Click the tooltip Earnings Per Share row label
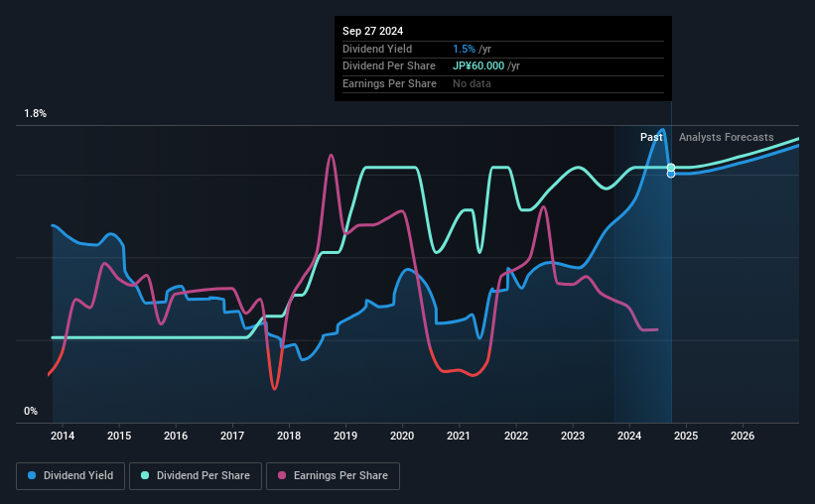This screenshot has width=815, height=504. tap(389, 83)
